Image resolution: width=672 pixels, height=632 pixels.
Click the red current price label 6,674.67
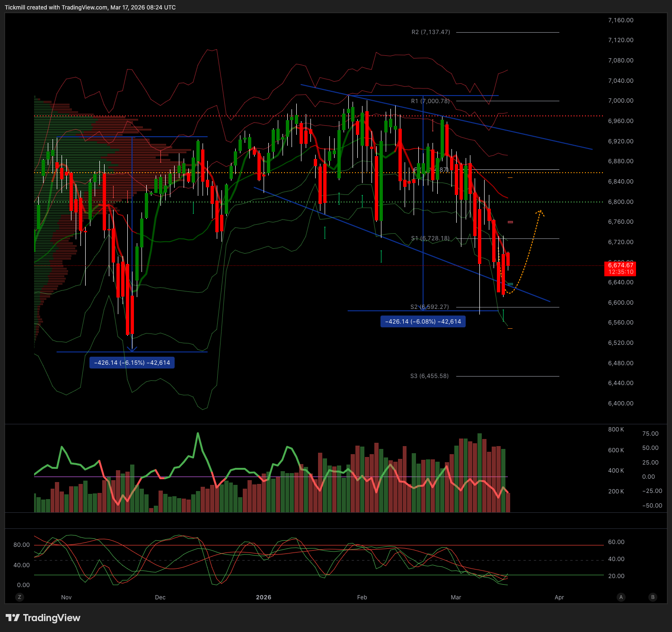click(x=620, y=269)
